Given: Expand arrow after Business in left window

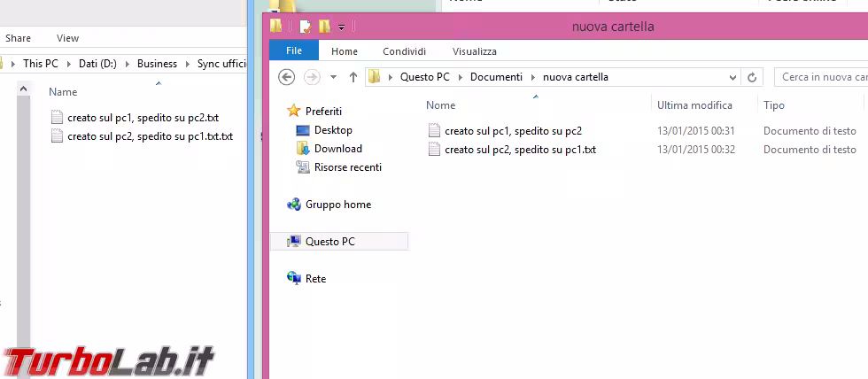Looking at the screenshot, I should (188, 64).
